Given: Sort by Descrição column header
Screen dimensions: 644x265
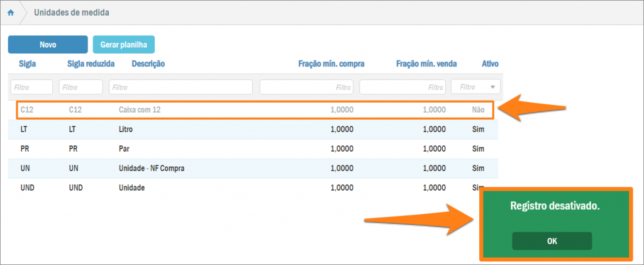Looking at the screenshot, I should pyautogui.click(x=148, y=64).
